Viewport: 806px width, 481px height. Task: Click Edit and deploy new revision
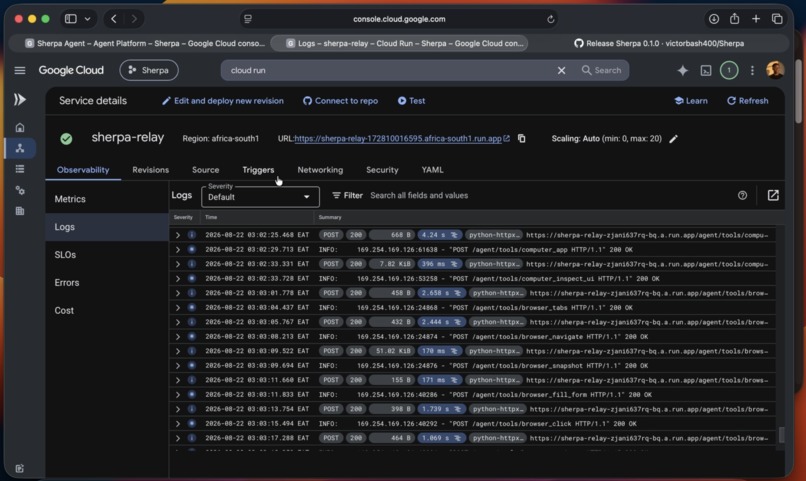[223, 101]
